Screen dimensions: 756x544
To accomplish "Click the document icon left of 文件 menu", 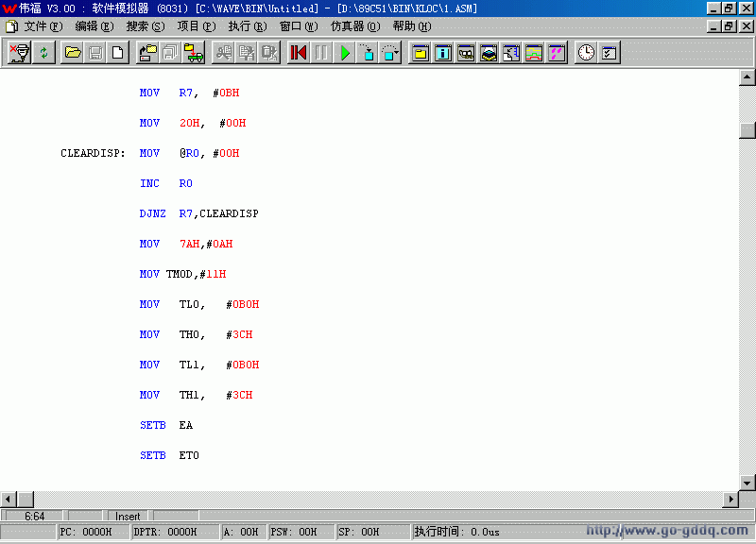I will (x=11, y=26).
